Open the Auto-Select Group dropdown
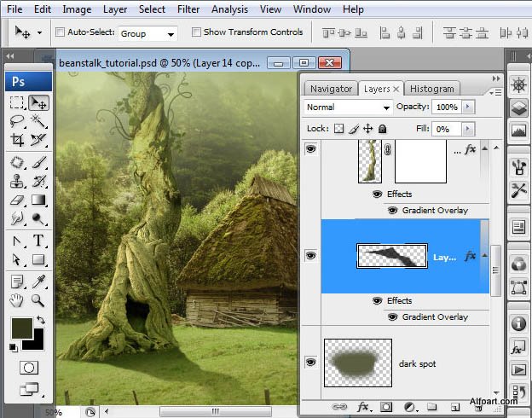This screenshot has height=418, width=532. point(147,33)
